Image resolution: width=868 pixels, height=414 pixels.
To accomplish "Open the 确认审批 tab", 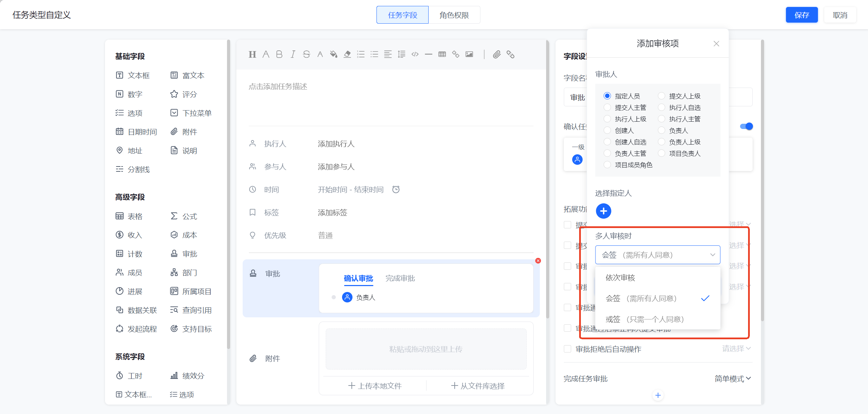I will point(358,278).
